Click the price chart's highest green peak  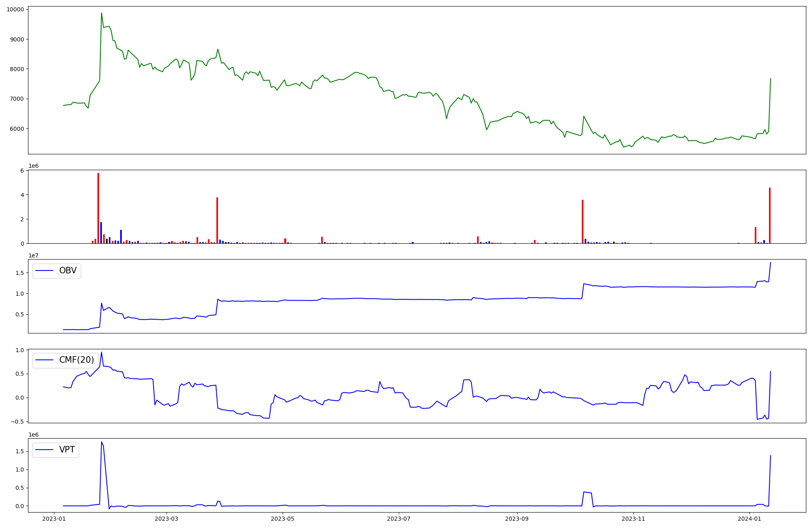point(101,13)
